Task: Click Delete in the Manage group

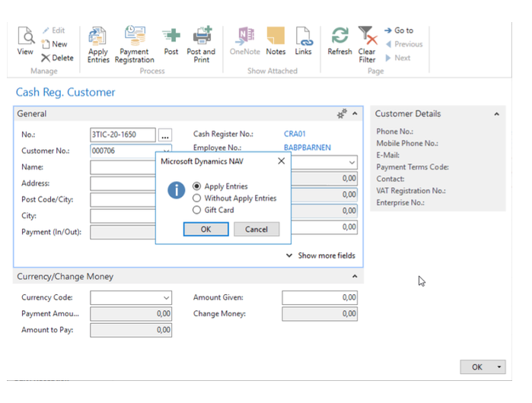Action: point(57,58)
